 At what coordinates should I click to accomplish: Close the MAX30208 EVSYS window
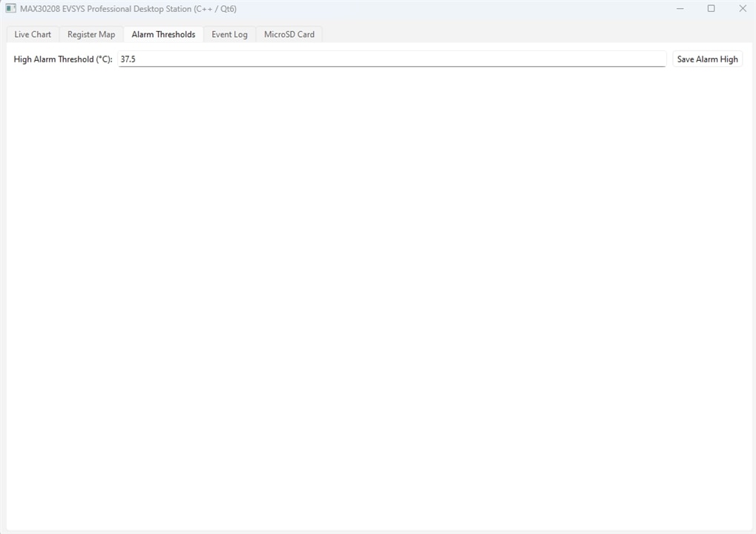pos(743,9)
